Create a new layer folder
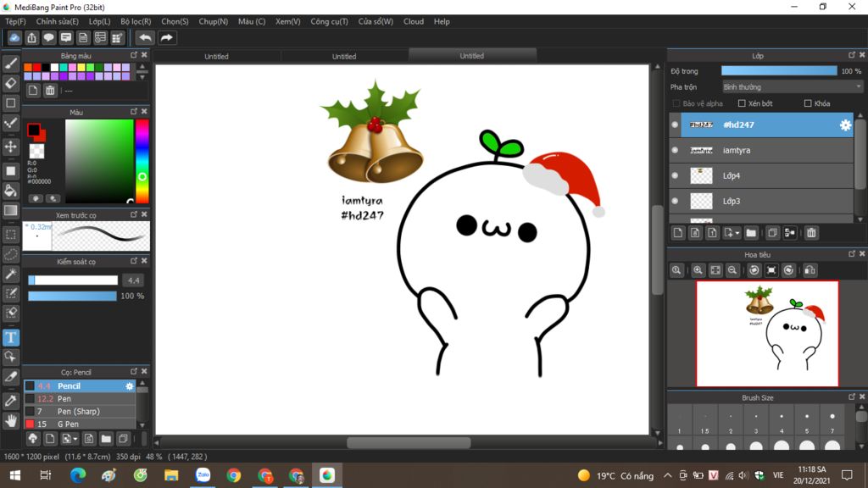The image size is (868, 488). 751,233
